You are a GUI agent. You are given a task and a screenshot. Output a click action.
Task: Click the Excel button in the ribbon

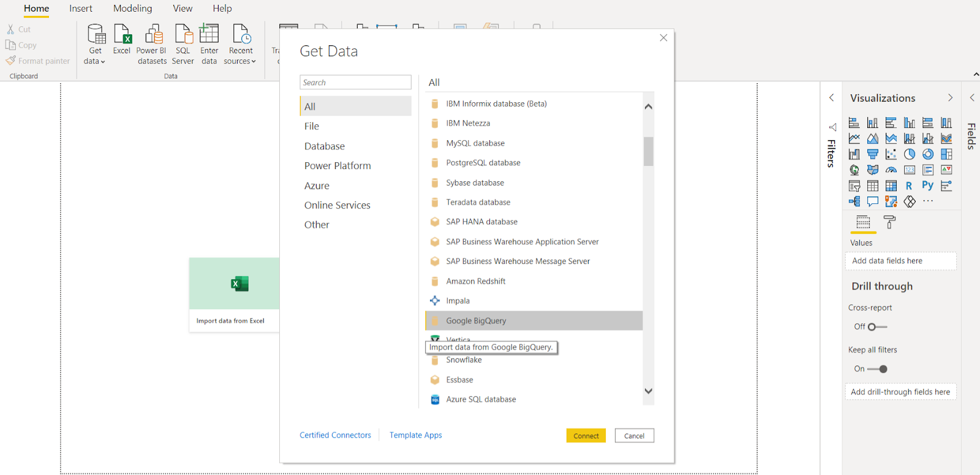(122, 40)
